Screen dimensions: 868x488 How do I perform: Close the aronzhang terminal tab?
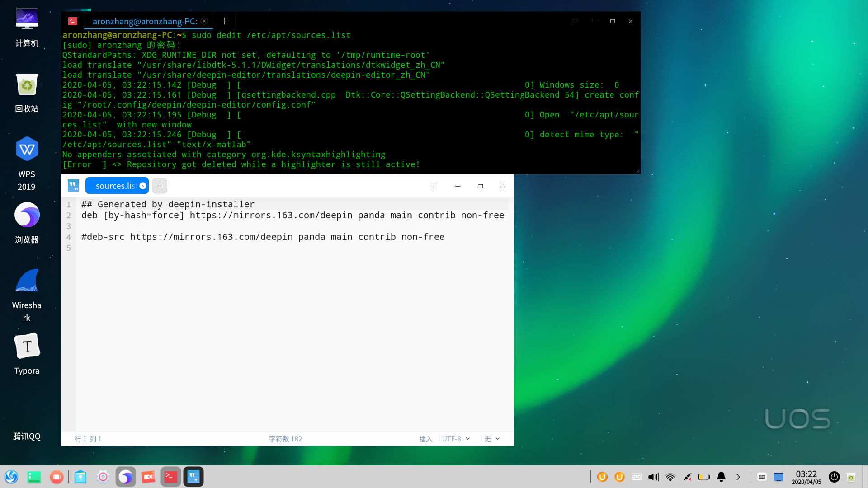[x=204, y=21]
